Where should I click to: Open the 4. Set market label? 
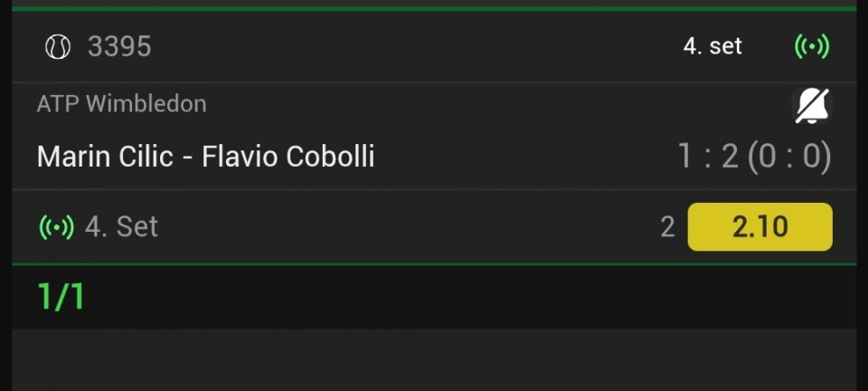tap(121, 227)
